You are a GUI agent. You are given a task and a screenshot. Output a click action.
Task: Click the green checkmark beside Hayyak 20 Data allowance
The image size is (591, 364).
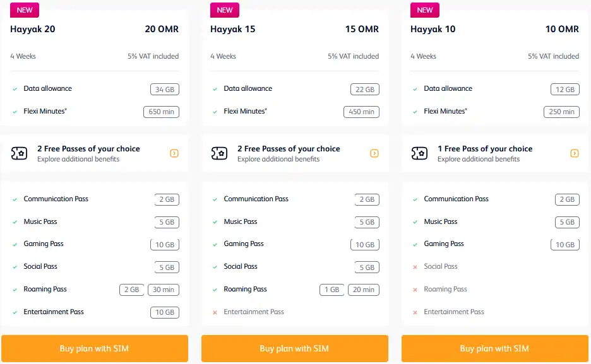click(x=15, y=89)
